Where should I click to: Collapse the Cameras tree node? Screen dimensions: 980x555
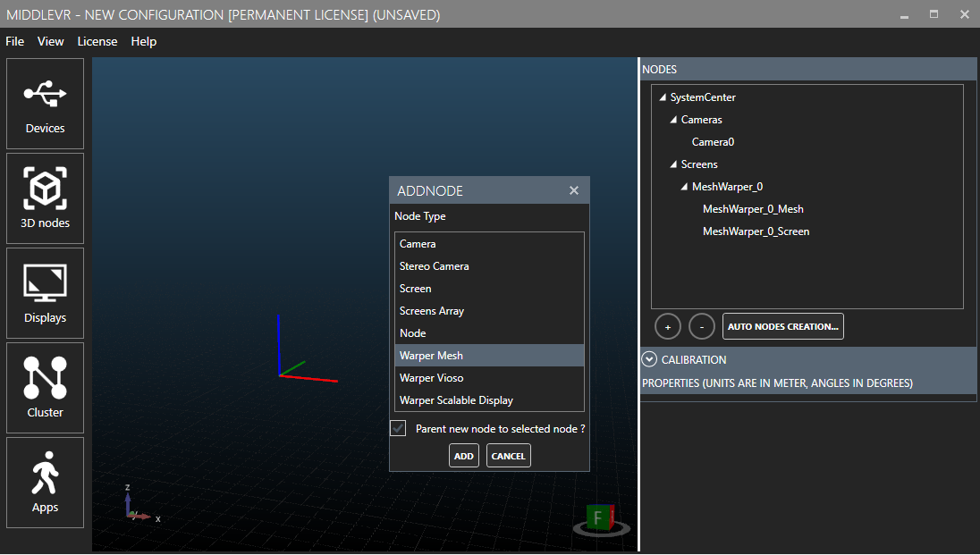[x=673, y=120]
